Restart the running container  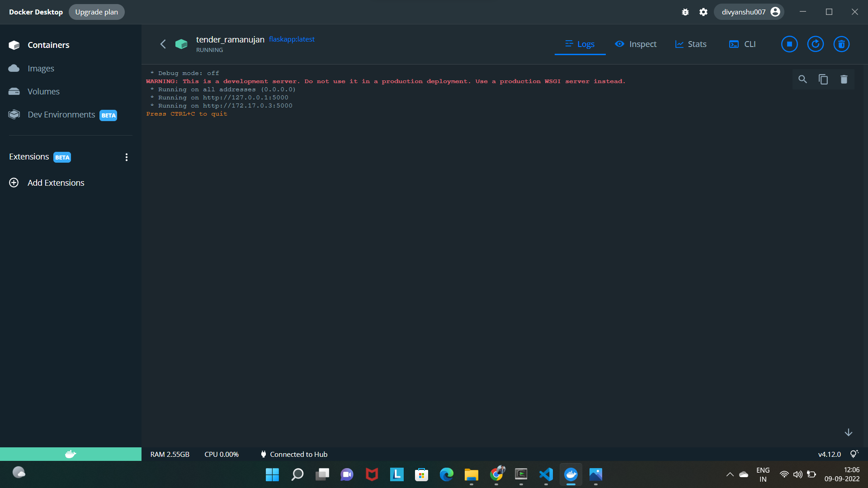click(815, 44)
